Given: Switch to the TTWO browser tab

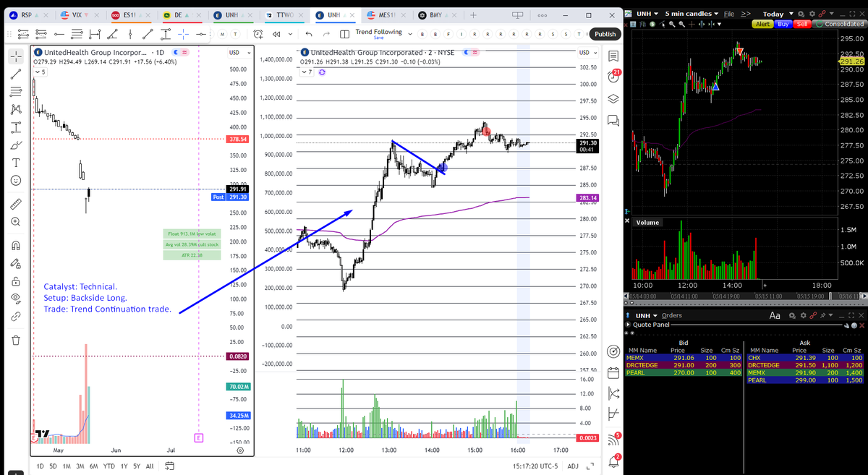Looking at the screenshot, I should tap(283, 14).
